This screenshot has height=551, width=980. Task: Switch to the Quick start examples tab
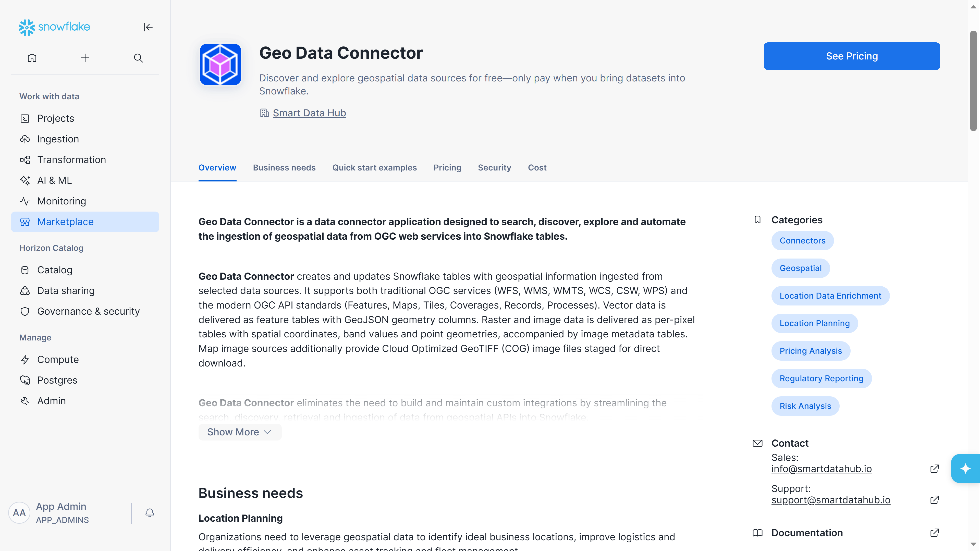pos(374,167)
